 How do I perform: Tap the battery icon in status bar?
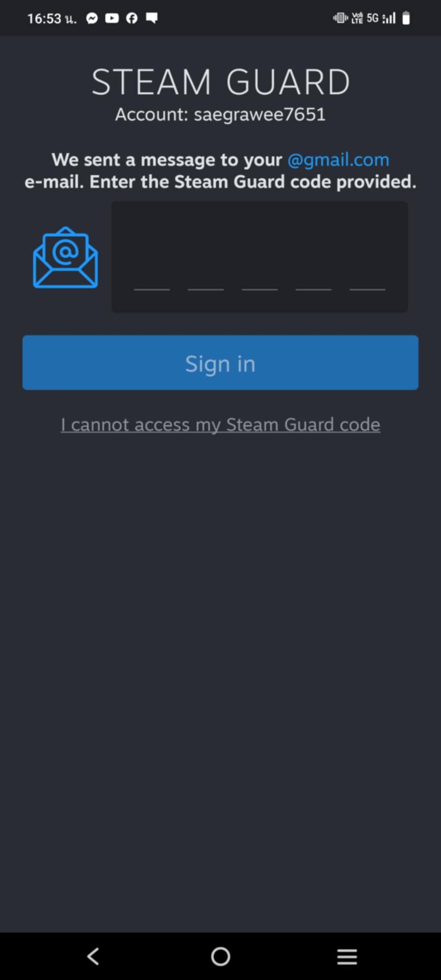coord(406,18)
